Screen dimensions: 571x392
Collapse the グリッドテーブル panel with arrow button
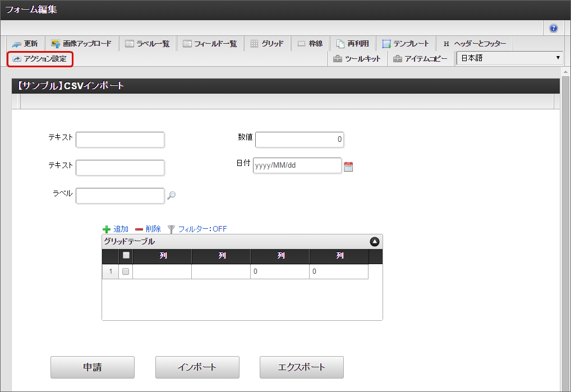[x=375, y=242]
